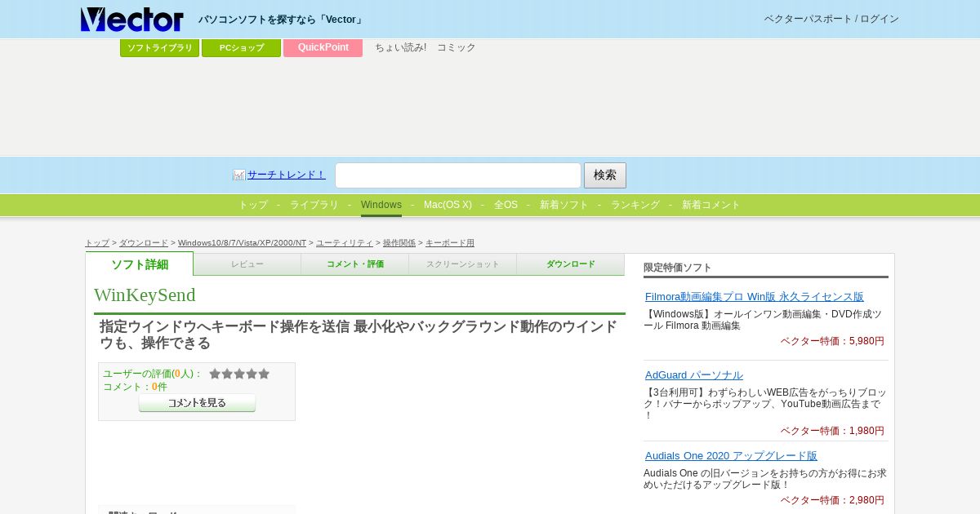The width and height of the screenshot is (980, 514).
Task: Click the search trend chart icon
Action: tap(239, 175)
